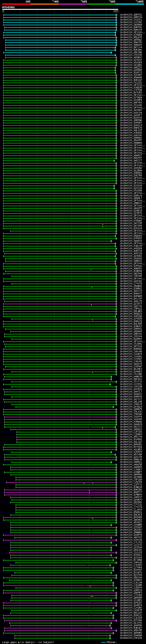Select the UniRef100_B4FQH0 label
This screenshot has height=644, width=146.
[x=131, y=50]
